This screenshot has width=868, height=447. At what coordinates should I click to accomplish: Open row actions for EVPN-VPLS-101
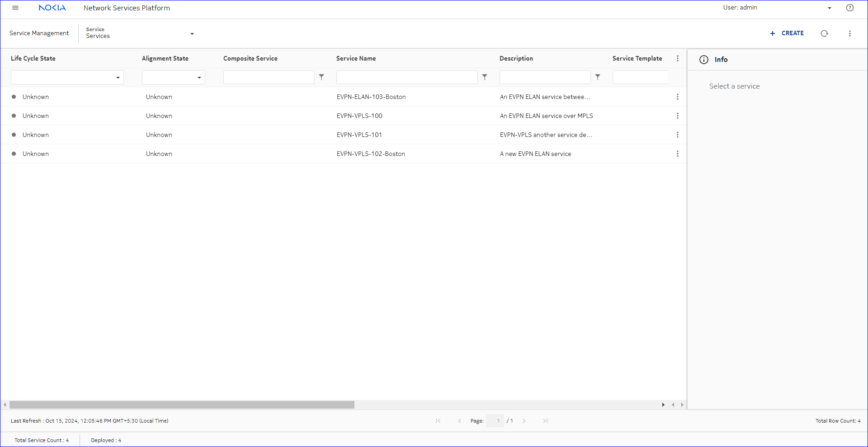click(x=677, y=135)
